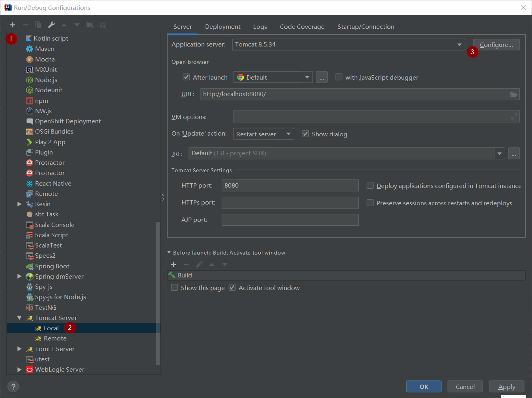Screen dimensions: 532x398
Task: Click the edit before-launch task pencil icon
Action: point(199,264)
